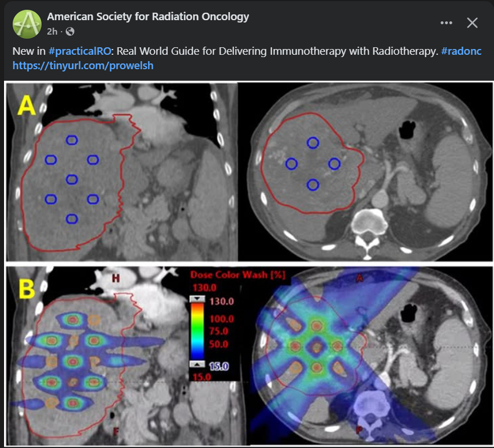Image resolution: width=494 pixels, height=448 pixels.
Task: Click the "H" head orientation marker
Action: [x=116, y=279]
